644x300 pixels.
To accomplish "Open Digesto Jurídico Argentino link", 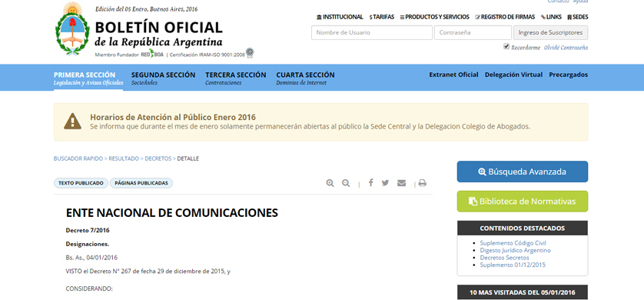I will [x=516, y=250].
